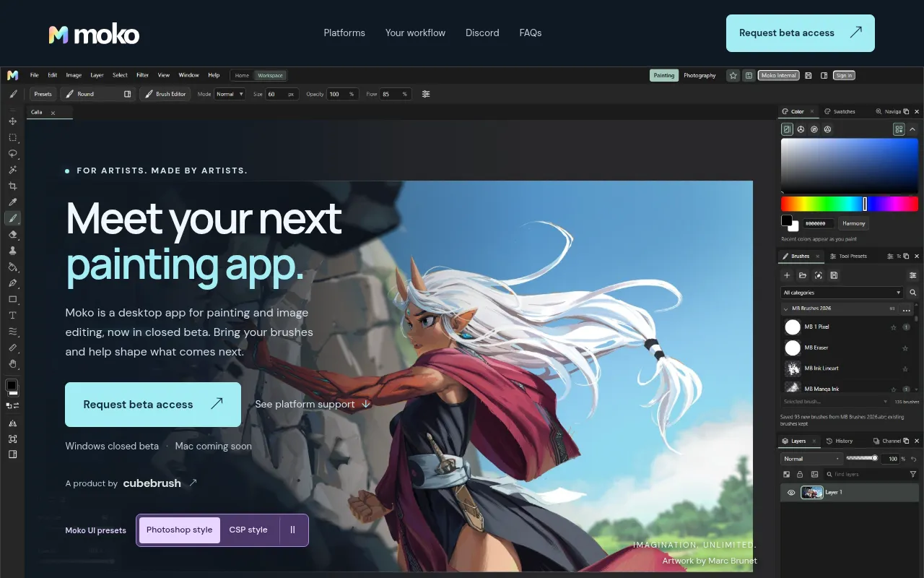
Task: Select the Lasso tool
Action: (x=12, y=154)
